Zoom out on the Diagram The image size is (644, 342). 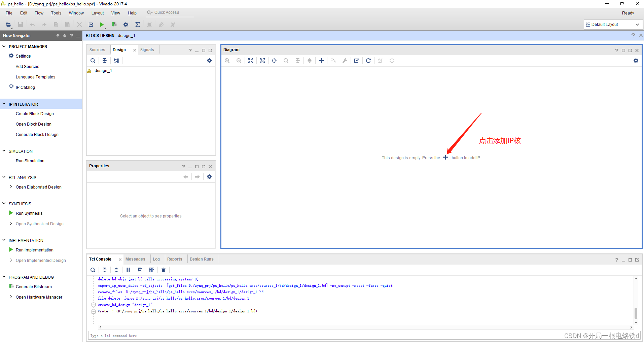(239, 61)
